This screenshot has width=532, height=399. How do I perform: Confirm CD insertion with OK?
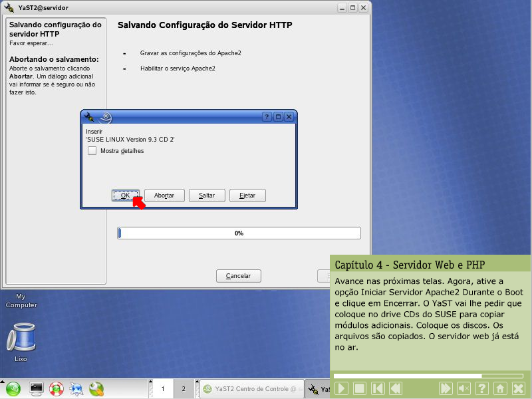tap(125, 196)
